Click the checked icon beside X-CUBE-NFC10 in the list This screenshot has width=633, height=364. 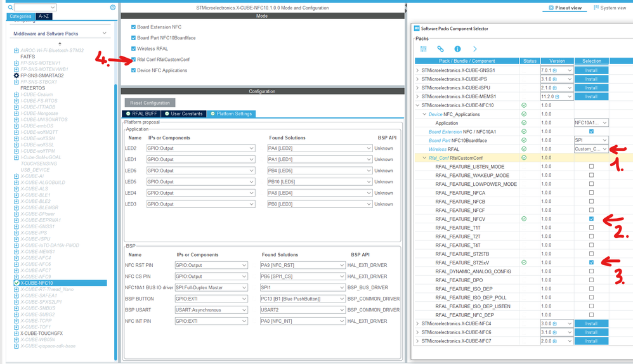point(16,283)
